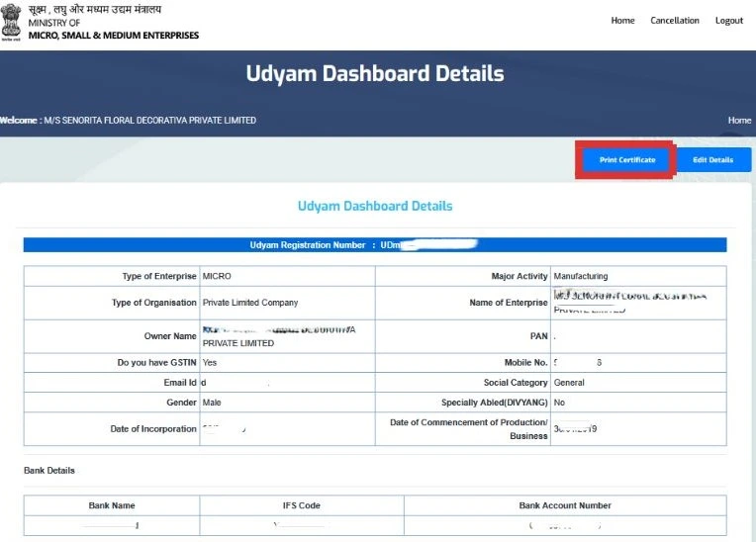Select the 'MICRO' enterprise type value
The image size is (756, 542).
coord(217,276)
